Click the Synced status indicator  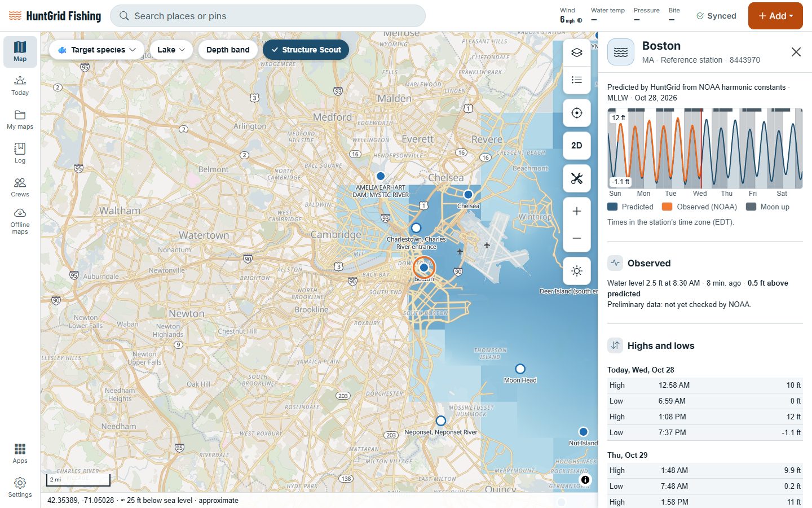click(x=716, y=16)
